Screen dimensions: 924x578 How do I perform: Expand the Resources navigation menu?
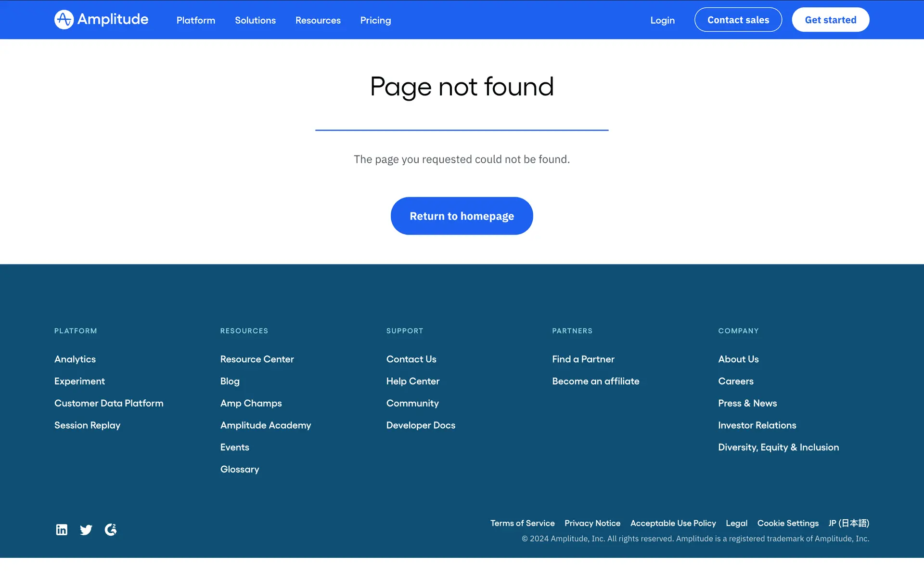pos(318,20)
